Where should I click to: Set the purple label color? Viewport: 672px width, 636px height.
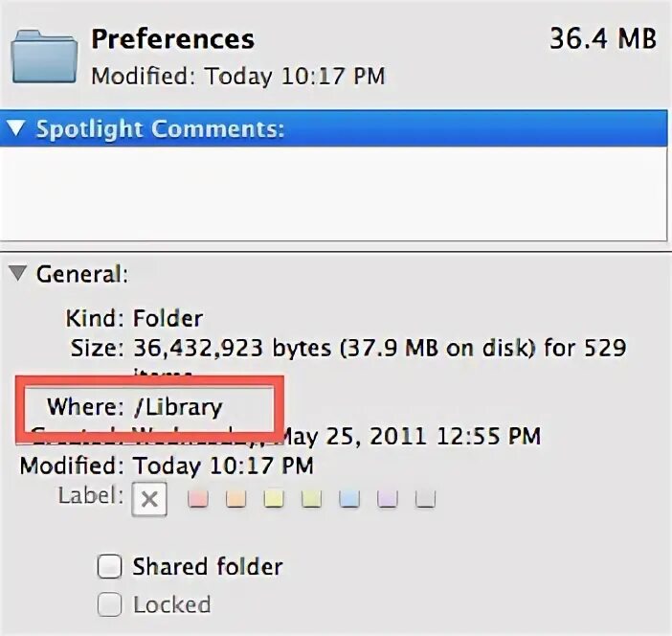pos(388,498)
